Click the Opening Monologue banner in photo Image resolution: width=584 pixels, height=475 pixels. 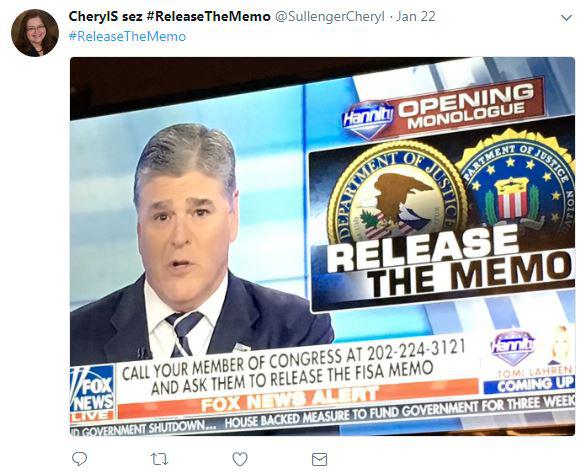click(x=441, y=107)
